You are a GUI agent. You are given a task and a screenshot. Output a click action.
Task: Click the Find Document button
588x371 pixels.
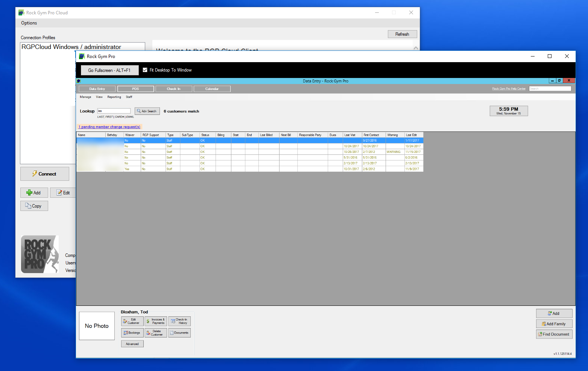[x=554, y=334]
